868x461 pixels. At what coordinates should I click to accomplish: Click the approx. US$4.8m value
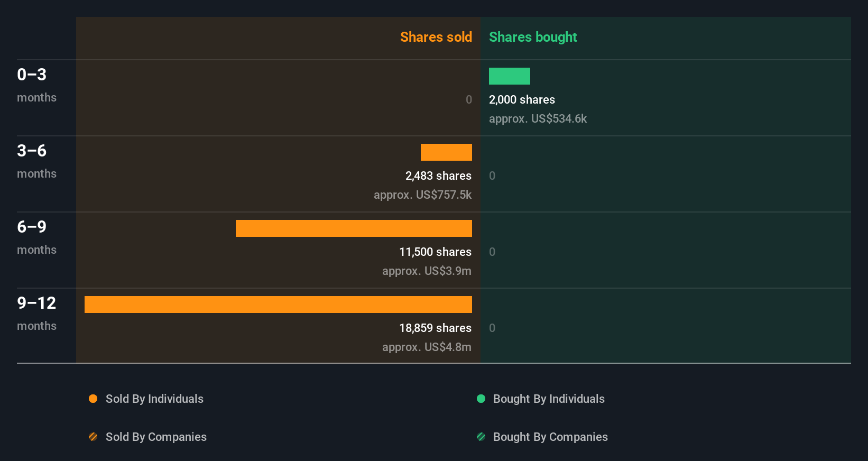pos(427,347)
